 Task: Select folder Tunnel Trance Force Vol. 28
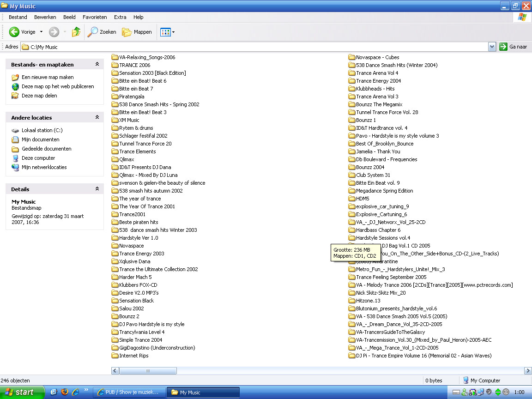coord(383,112)
